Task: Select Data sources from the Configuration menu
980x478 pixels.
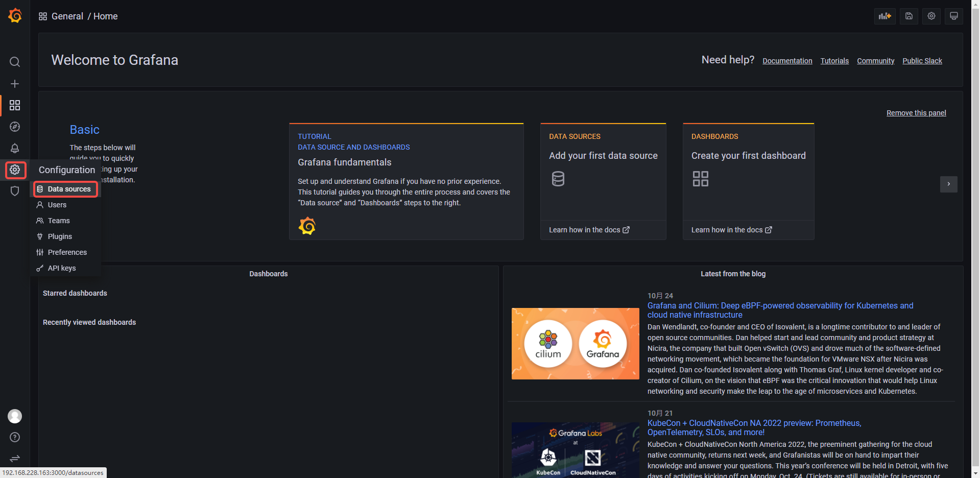Action: (65, 189)
